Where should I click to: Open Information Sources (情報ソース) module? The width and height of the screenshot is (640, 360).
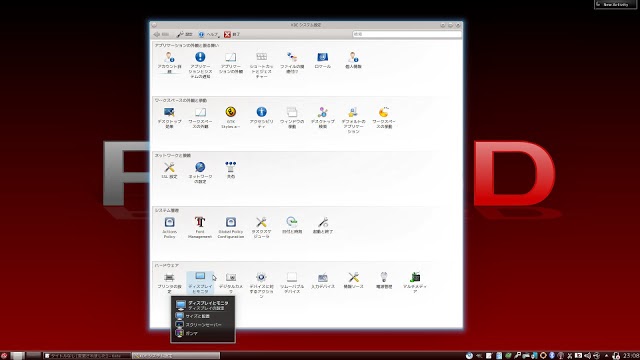[x=353, y=280]
